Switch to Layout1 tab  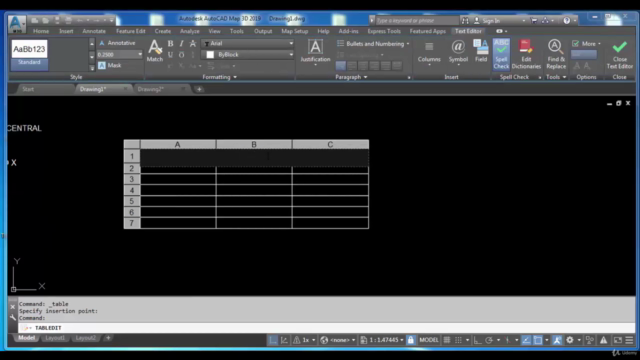pyautogui.click(x=55, y=338)
